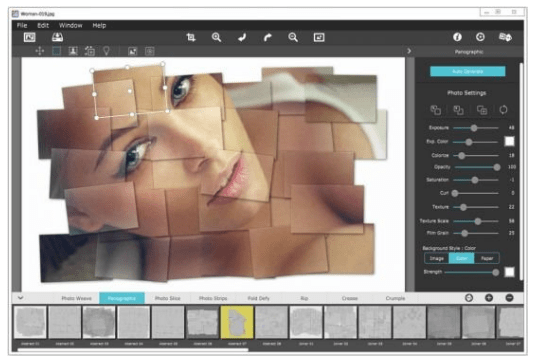Click the zoom in magnifier icon
The image size is (533, 360).
pos(217,37)
